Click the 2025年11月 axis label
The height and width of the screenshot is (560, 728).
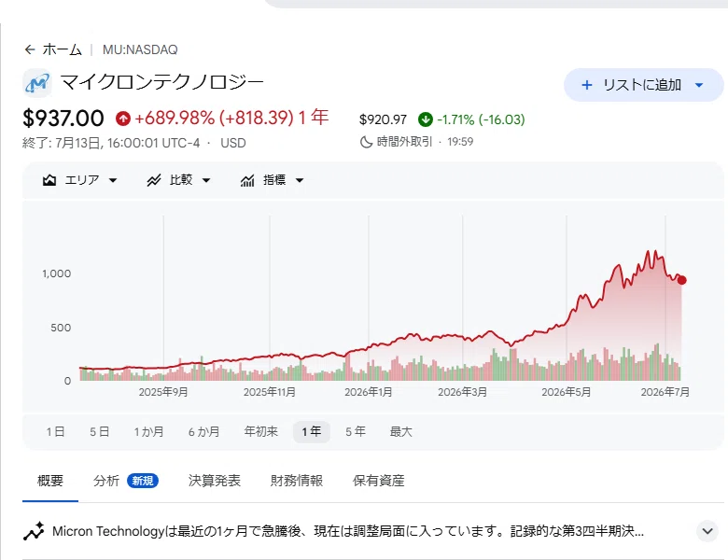(x=270, y=392)
